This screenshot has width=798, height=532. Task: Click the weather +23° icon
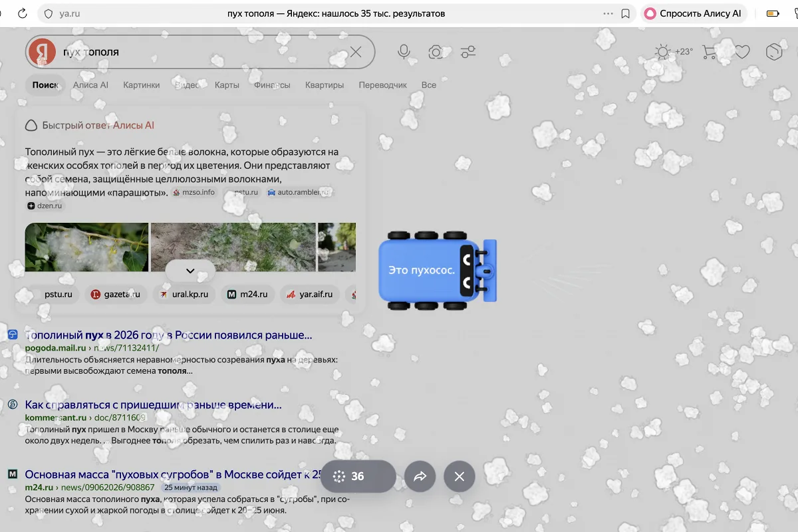coord(674,52)
